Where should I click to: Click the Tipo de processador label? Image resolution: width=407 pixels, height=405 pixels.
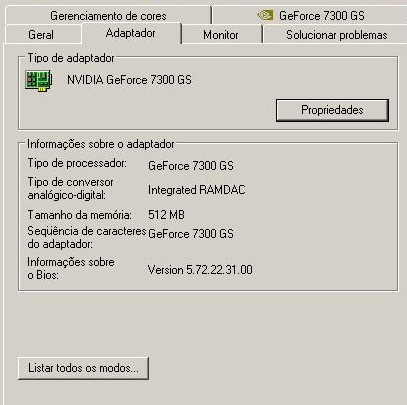tap(77, 163)
